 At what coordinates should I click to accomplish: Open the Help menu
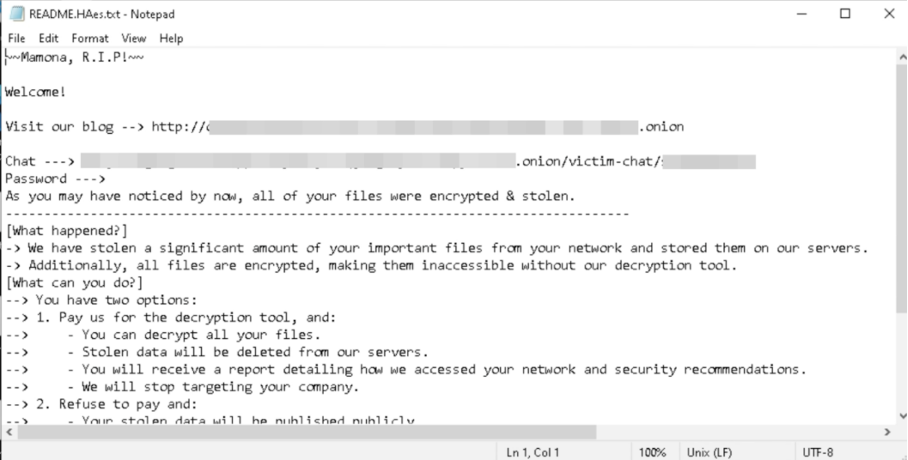pos(171,38)
